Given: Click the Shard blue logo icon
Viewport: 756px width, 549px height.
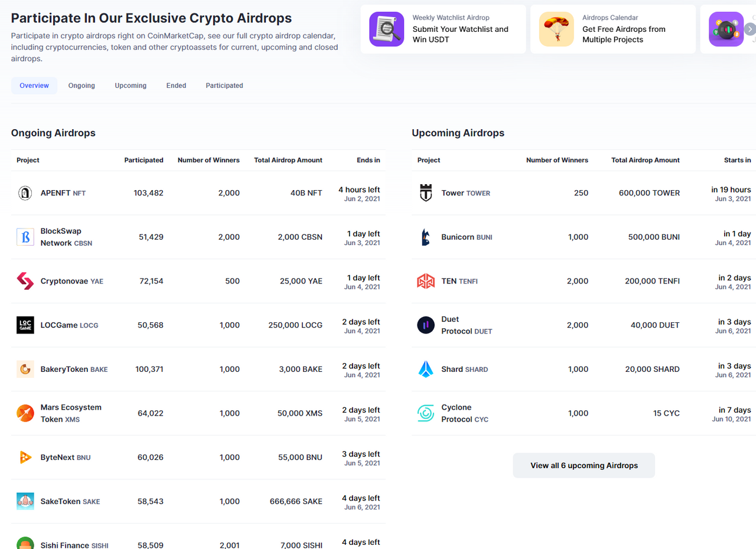Looking at the screenshot, I should tap(426, 369).
